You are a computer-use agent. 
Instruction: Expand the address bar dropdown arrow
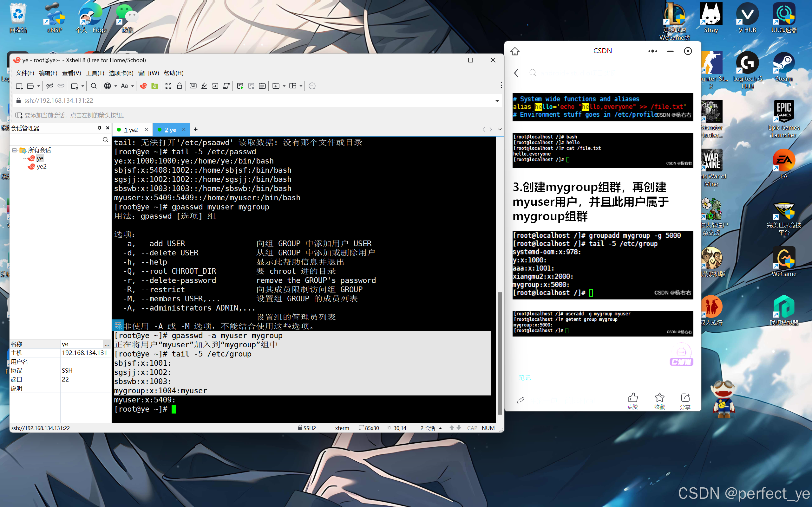[497, 101]
